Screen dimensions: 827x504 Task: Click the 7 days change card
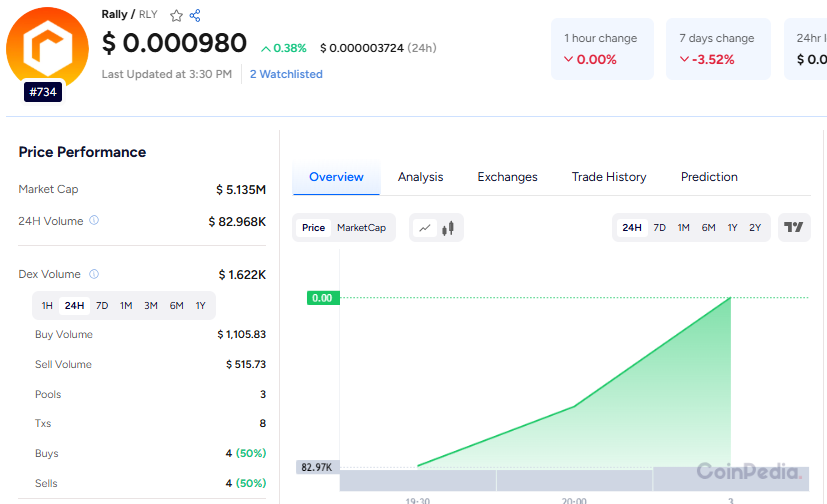pos(718,49)
